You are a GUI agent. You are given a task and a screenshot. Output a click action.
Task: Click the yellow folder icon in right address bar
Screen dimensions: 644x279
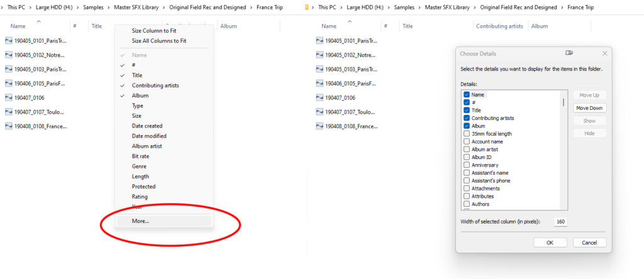point(306,8)
